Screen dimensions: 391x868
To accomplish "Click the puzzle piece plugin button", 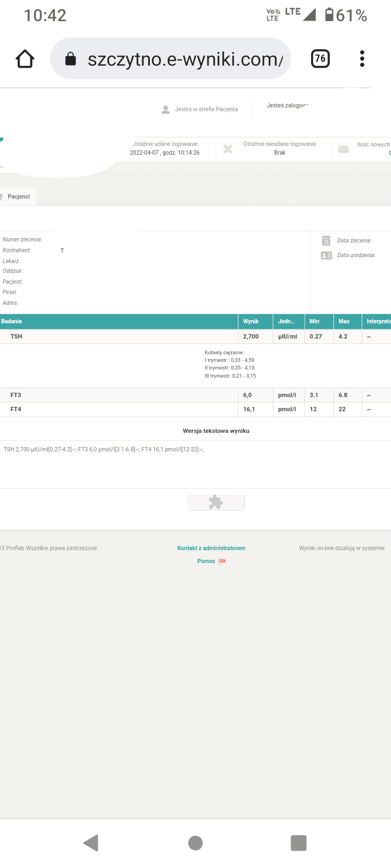I will click(216, 502).
